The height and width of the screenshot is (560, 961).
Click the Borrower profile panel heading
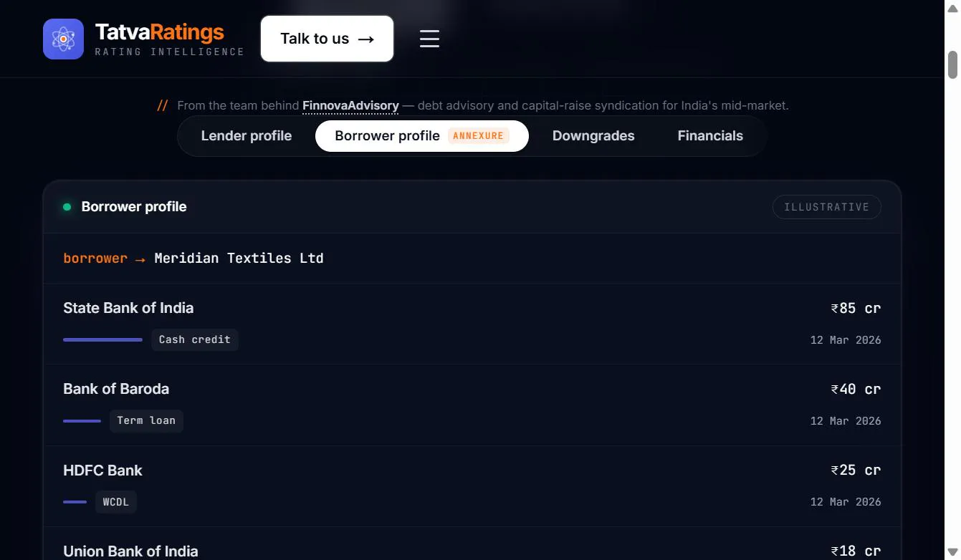coord(134,207)
